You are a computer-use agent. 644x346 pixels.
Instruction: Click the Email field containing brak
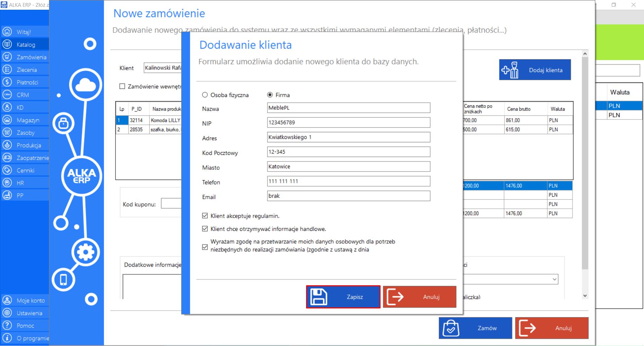[x=348, y=196]
